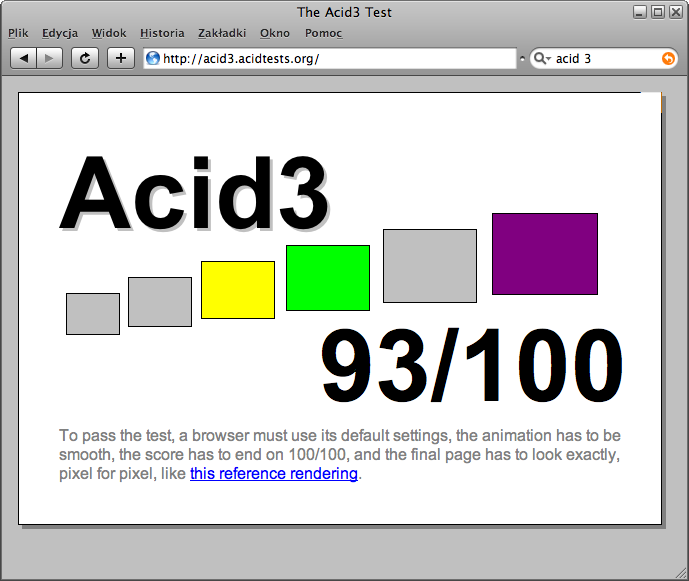
Task: Click the '93/100' score text
Action: (471, 366)
